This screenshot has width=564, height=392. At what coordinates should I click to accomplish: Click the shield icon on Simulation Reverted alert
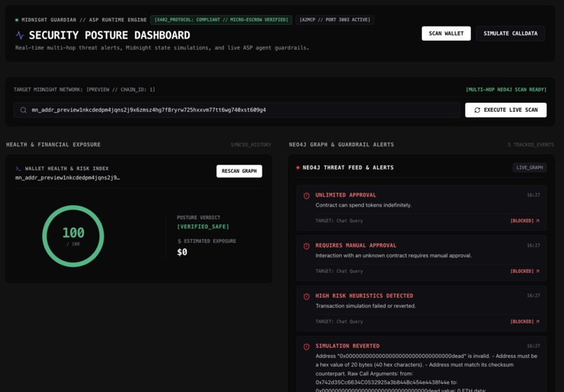(x=306, y=346)
